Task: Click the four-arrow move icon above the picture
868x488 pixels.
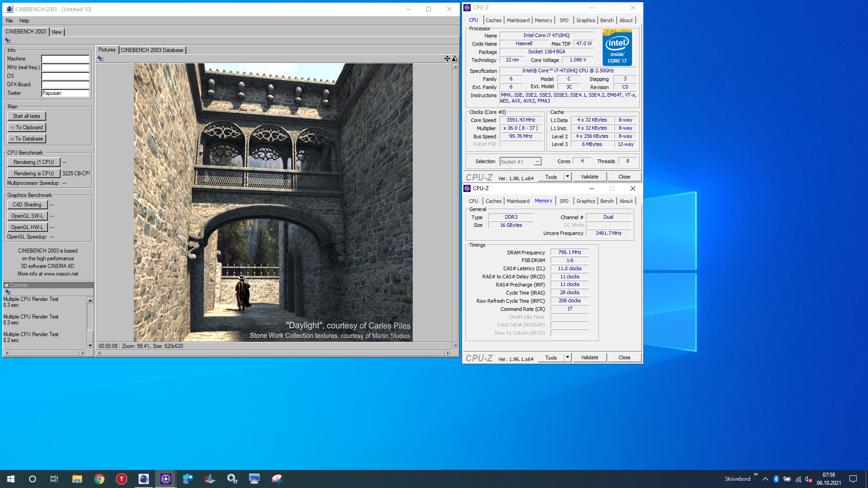Action: (x=447, y=59)
